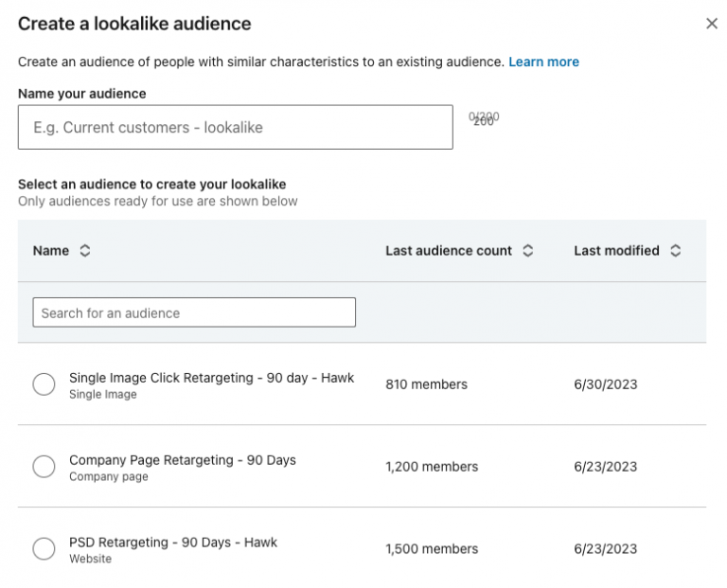Click the 6/30/2023 modified date
The height and width of the screenshot is (588, 727).
coord(605,384)
